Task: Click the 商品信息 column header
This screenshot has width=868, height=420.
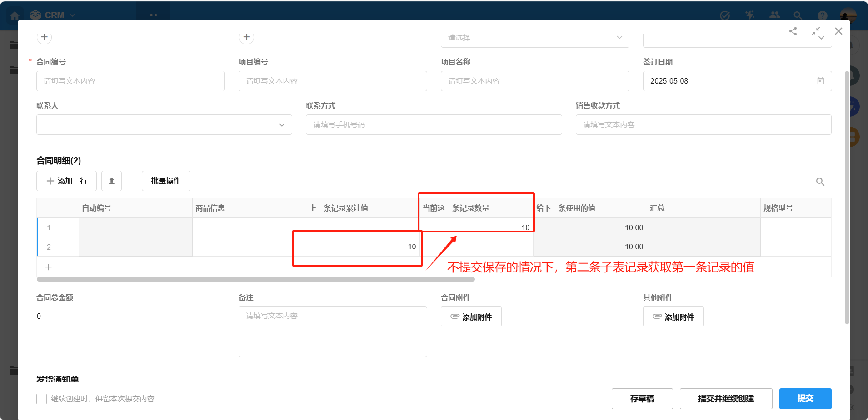Action: pyautogui.click(x=249, y=208)
